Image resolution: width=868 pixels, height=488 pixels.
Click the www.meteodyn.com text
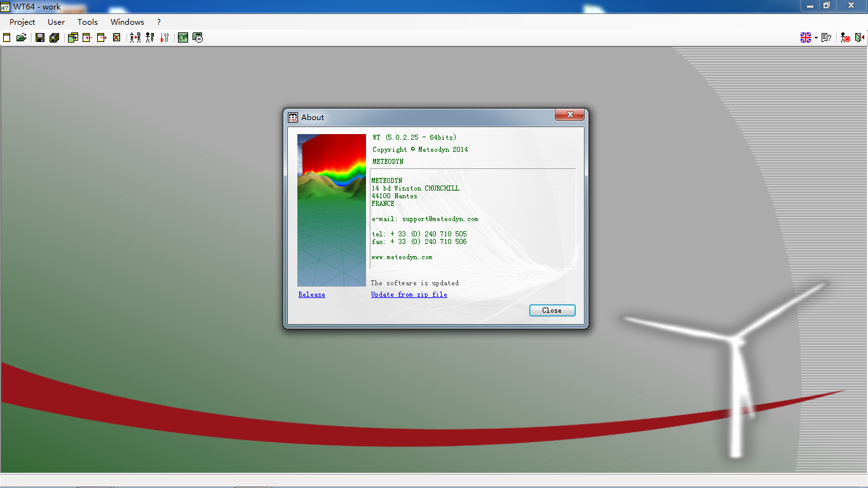click(402, 257)
